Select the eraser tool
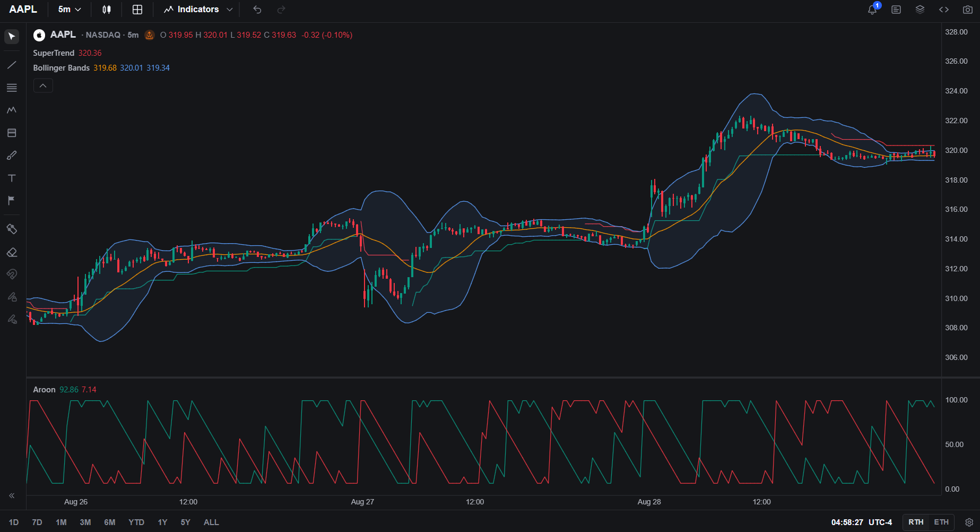This screenshot has height=532, width=980. [x=12, y=252]
